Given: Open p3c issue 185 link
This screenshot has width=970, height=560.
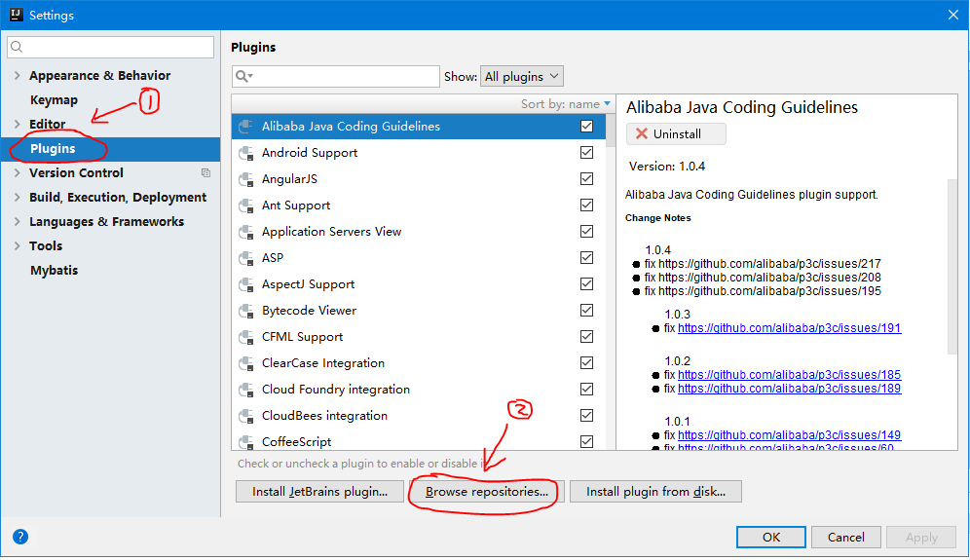Looking at the screenshot, I should coord(790,375).
